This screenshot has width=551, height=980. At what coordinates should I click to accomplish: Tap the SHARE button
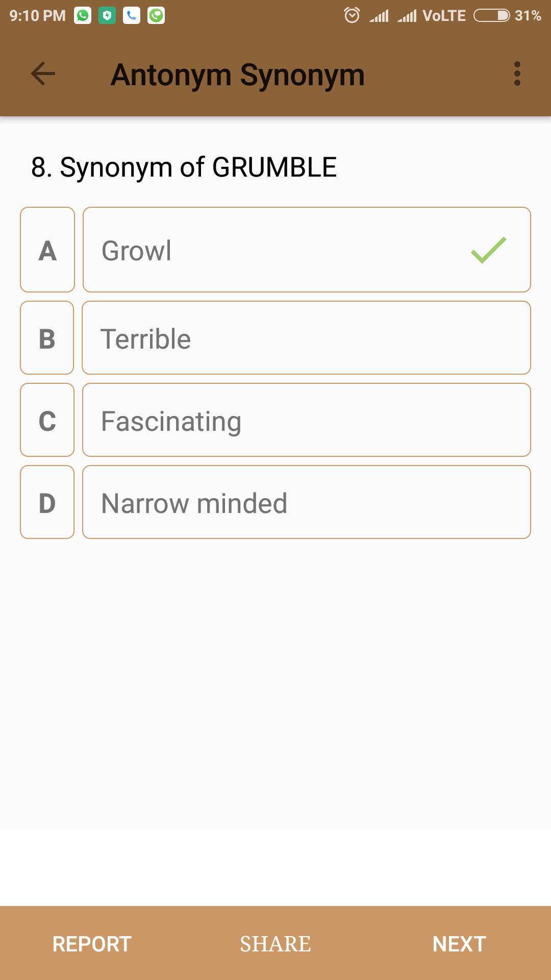point(275,944)
